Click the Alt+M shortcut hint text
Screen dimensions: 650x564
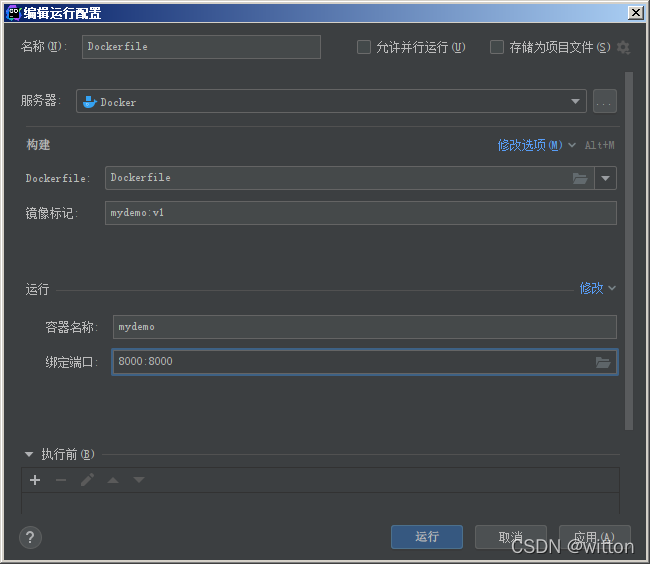point(599,145)
